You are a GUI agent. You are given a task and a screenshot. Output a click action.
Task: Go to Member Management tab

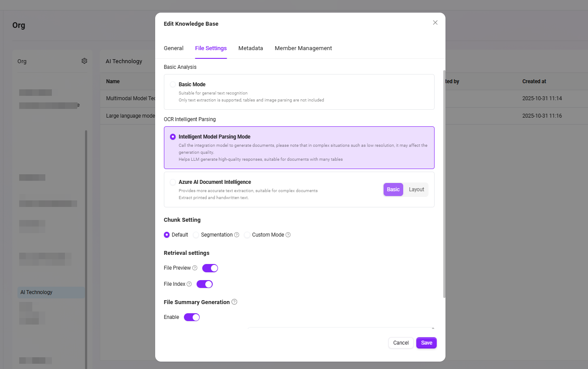[303, 48]
